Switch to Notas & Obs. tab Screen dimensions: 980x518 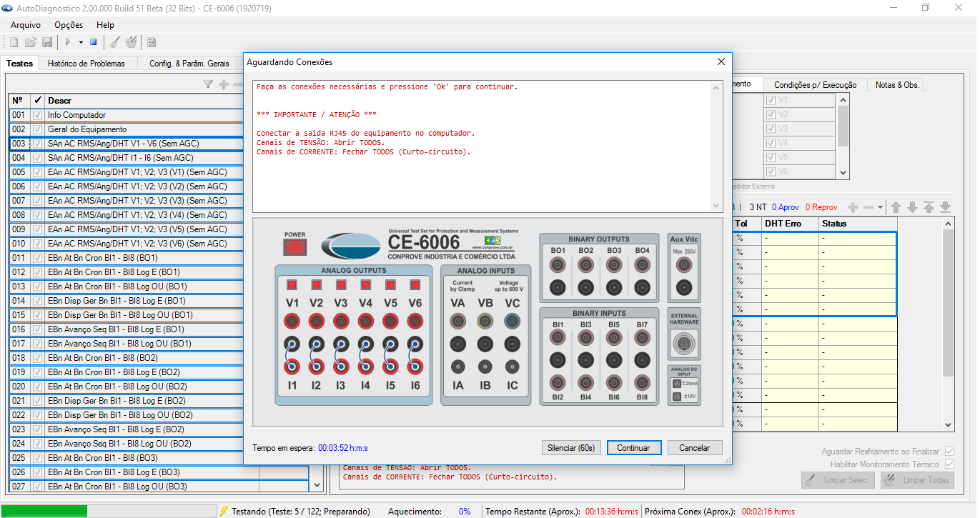click(x=897, y=84)
